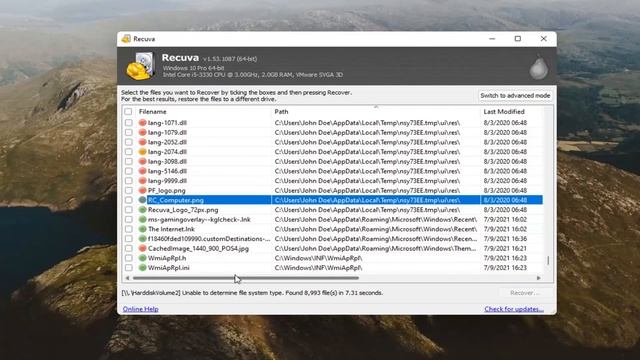Click green status dot for The Internet.lnk
640x360 pixels.
click(x=142, y=229)
